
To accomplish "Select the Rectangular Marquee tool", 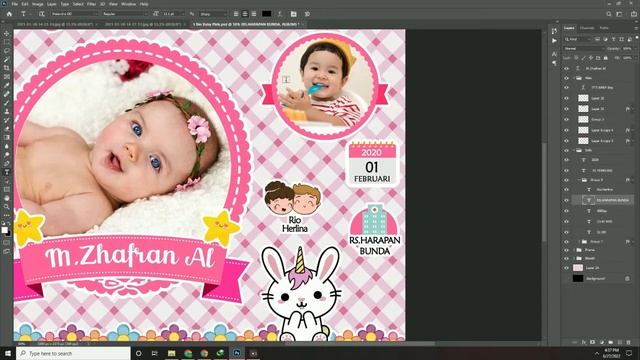I will click(7, 42).
